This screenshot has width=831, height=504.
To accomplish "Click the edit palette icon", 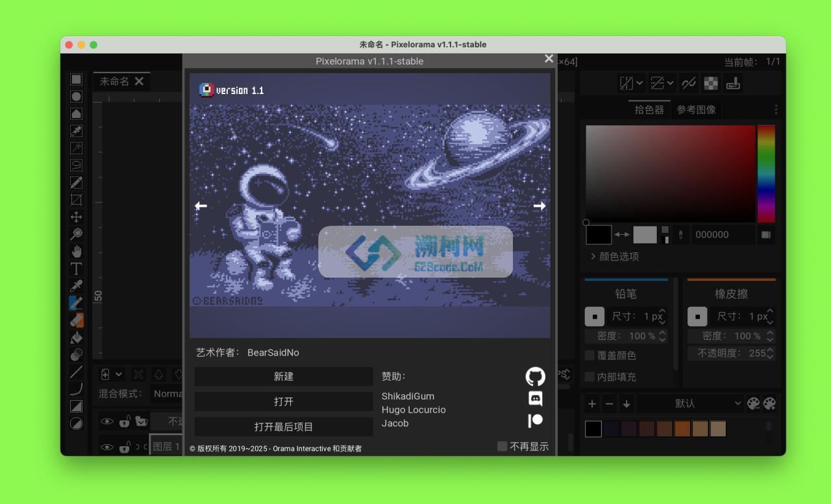I will point(753,403).
